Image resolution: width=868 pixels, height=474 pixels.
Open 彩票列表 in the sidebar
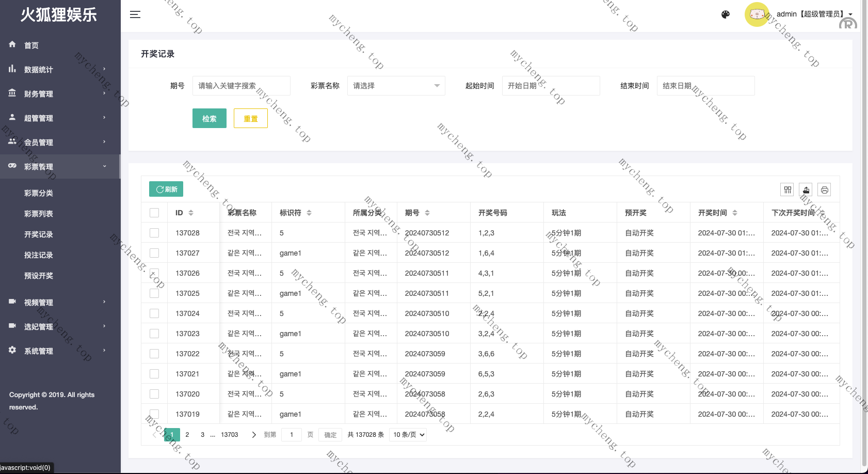(x=39, y=214)
